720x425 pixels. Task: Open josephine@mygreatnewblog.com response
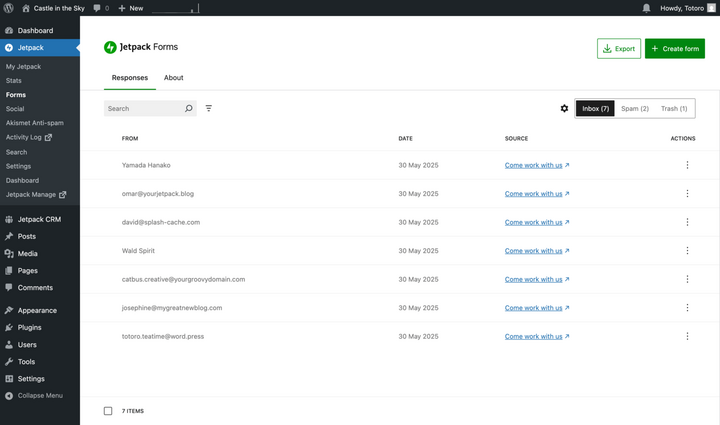pyautogui.click(x=172, y=308)
